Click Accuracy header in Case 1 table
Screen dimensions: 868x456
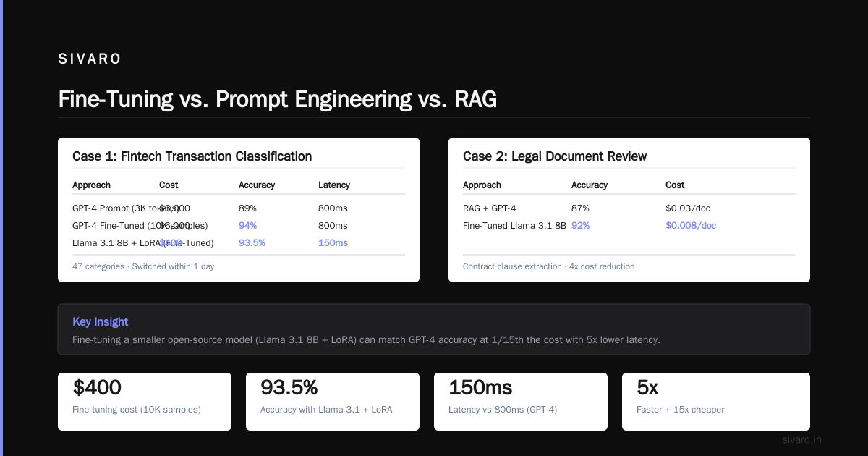pos(257,185)
